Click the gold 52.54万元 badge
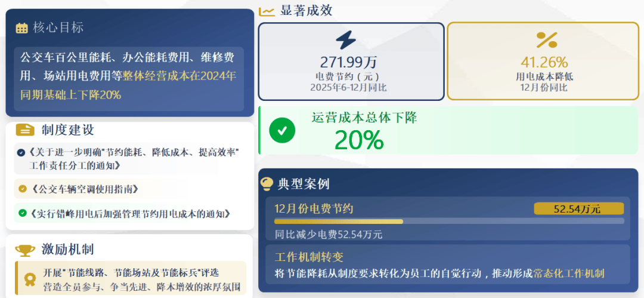Screen dimensions: 644x298 pos(578,208)
